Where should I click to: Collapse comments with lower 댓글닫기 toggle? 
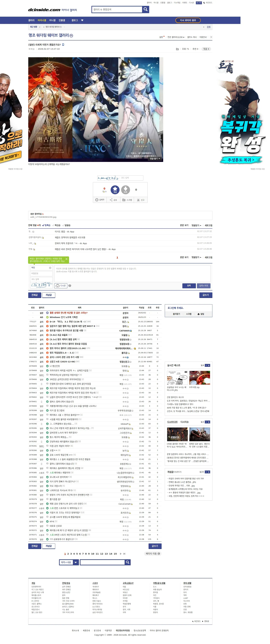[197, 258]
